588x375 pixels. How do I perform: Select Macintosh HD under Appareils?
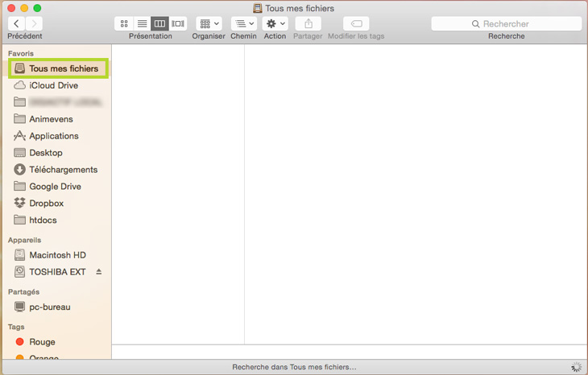tap(57, 255)
